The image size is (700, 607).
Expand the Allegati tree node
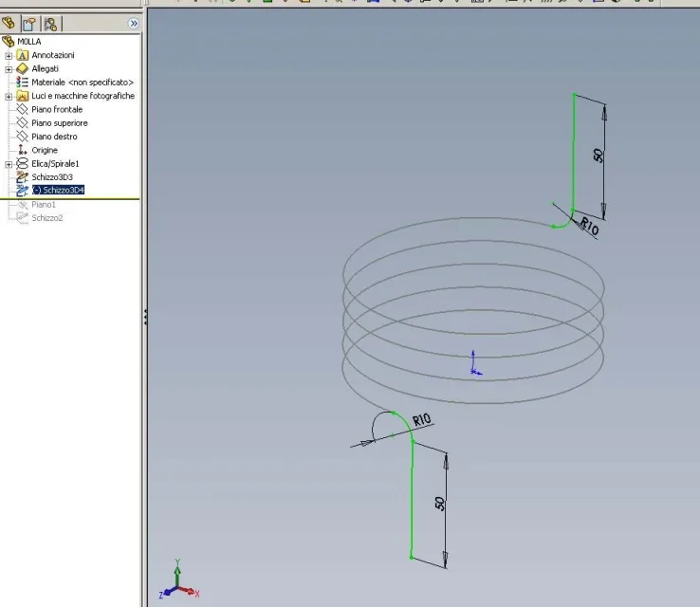tap(9, 69)
